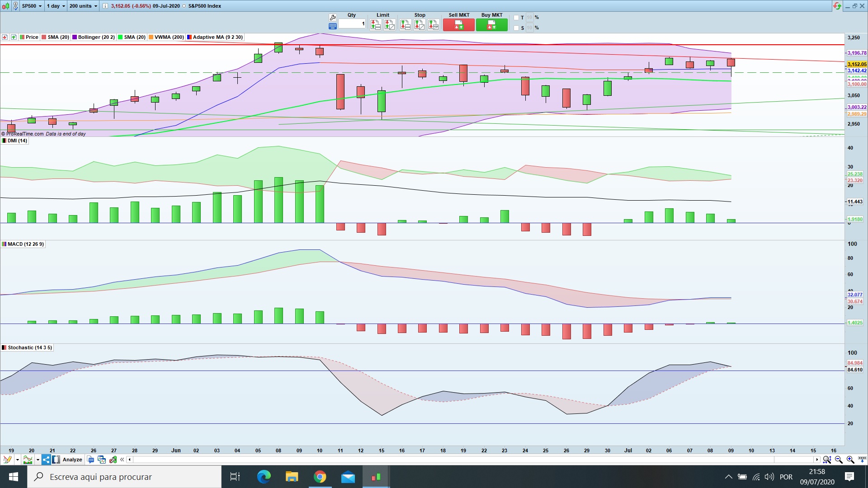Click the Buy MKT green button
This screenshot has width=868, height=488.
491,25
